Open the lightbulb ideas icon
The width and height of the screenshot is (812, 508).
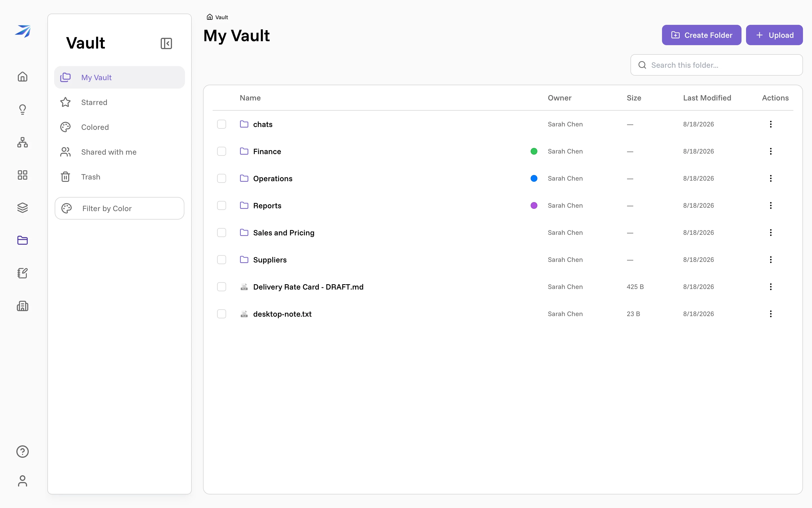click(23, 109)
